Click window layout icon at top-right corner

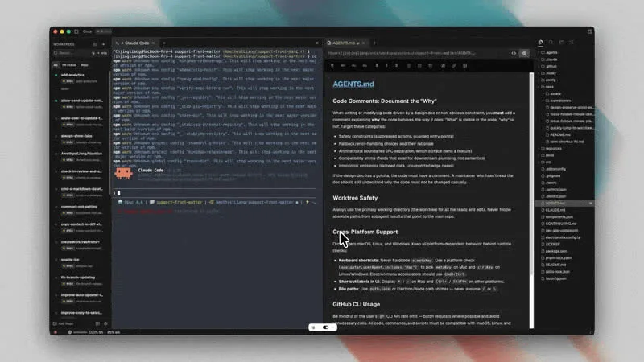click(590, 31)
